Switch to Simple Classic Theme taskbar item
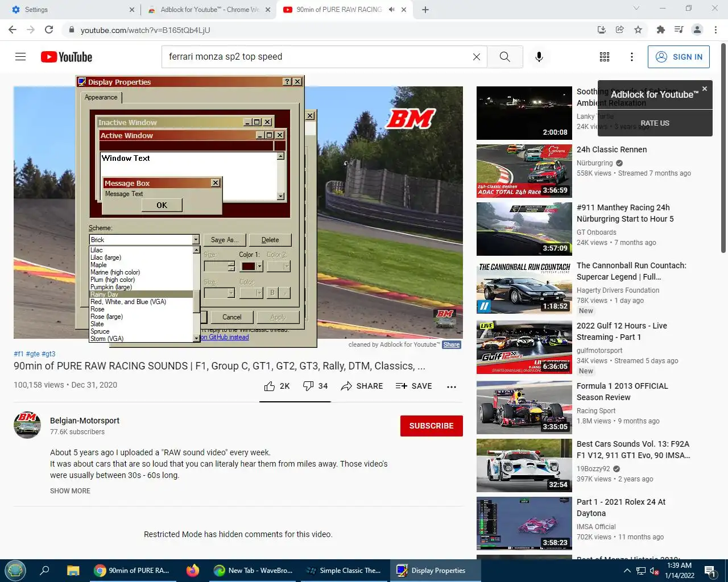 (343, 571)
